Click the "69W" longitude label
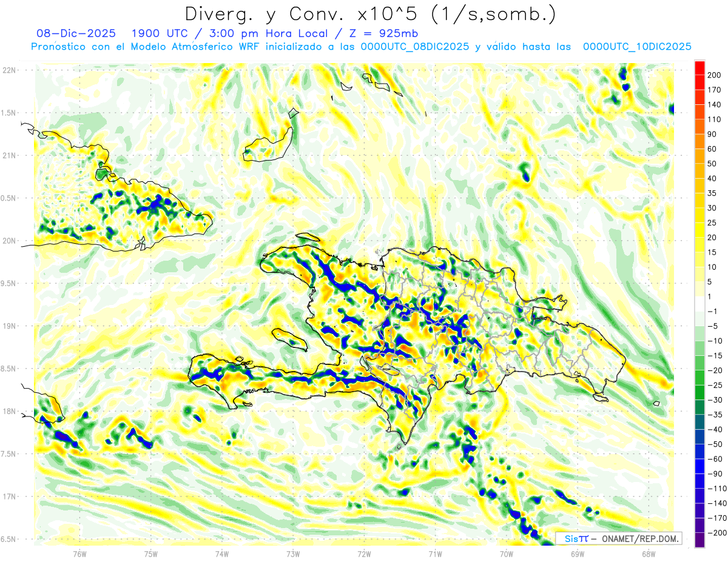728x562 pixels. [x=577, y=554]
